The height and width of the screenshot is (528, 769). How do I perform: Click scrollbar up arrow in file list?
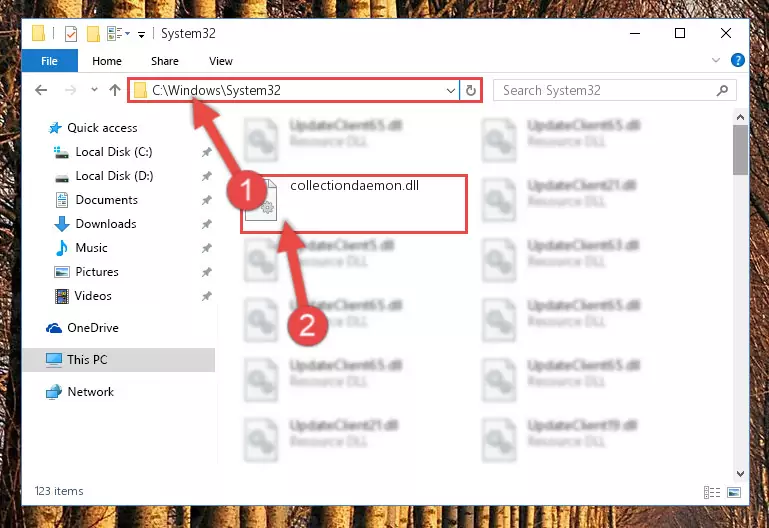[x=740, y=117]
